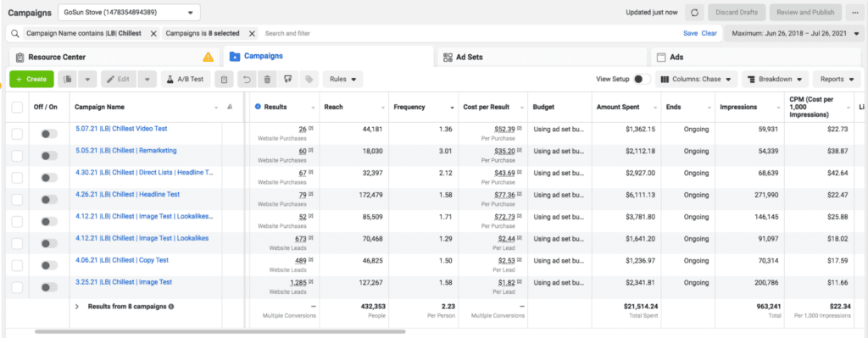868x338 pixels.
Task: Click the Review and Publish button
Action: click(805, 12)
